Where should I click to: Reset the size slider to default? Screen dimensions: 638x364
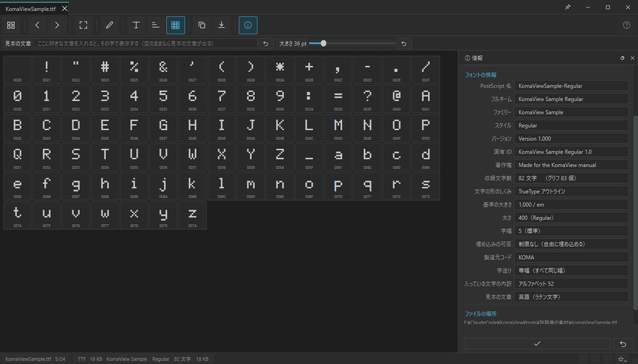(x=404, y=44)
